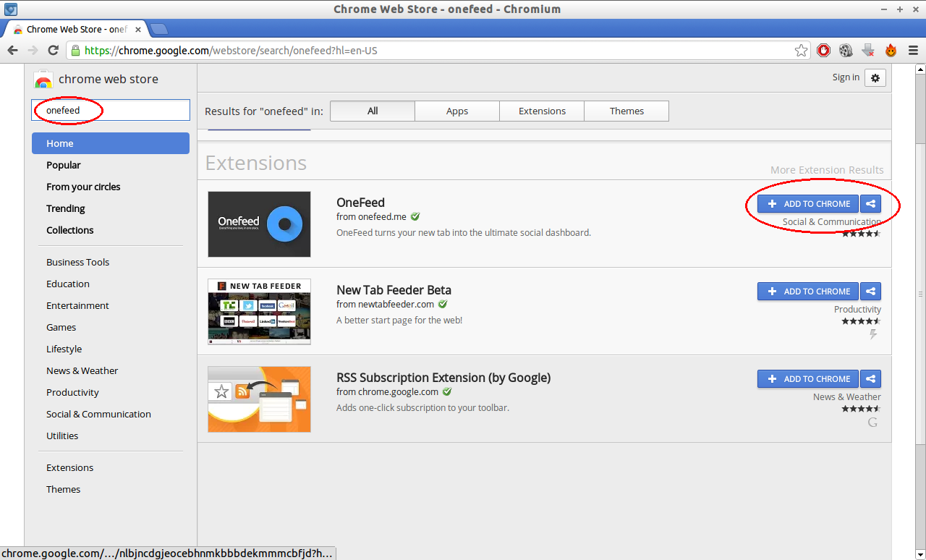Screen dimensions: 926x560
Task: Open the Trending sidebar section
Action: 66,208
